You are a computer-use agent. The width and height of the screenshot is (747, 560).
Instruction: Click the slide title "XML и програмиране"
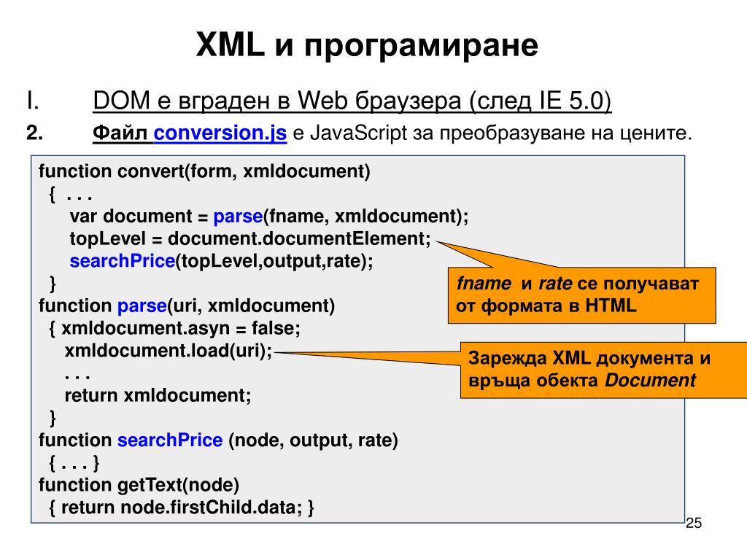point(367,45)
